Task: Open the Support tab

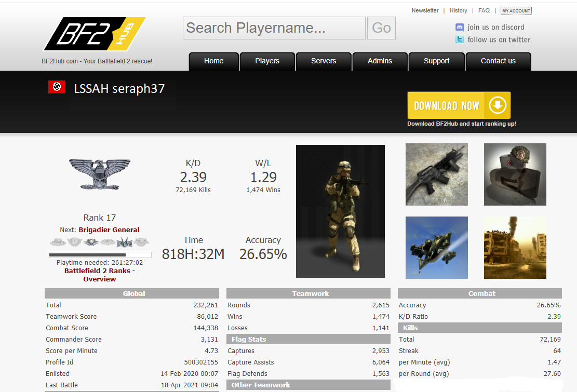Action: tap(436, 61)
